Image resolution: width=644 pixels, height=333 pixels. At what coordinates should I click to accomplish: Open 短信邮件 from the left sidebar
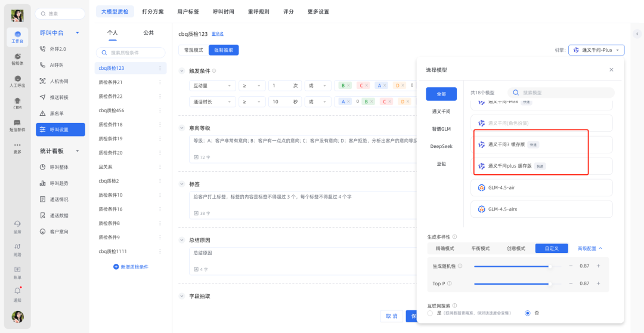[x=17, y=125]
